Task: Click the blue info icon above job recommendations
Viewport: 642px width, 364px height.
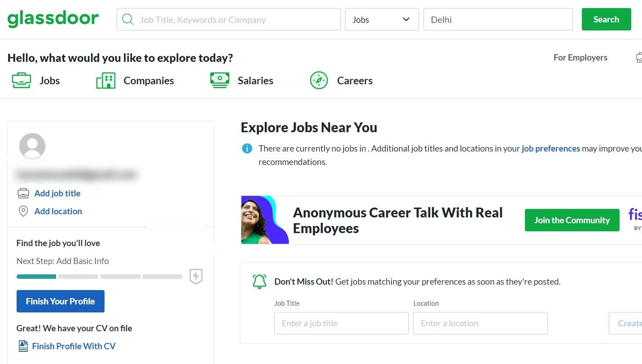Action: coord(247,148)
